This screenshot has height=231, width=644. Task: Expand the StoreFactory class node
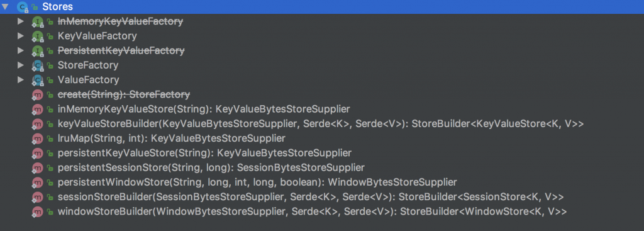(21, 65)
